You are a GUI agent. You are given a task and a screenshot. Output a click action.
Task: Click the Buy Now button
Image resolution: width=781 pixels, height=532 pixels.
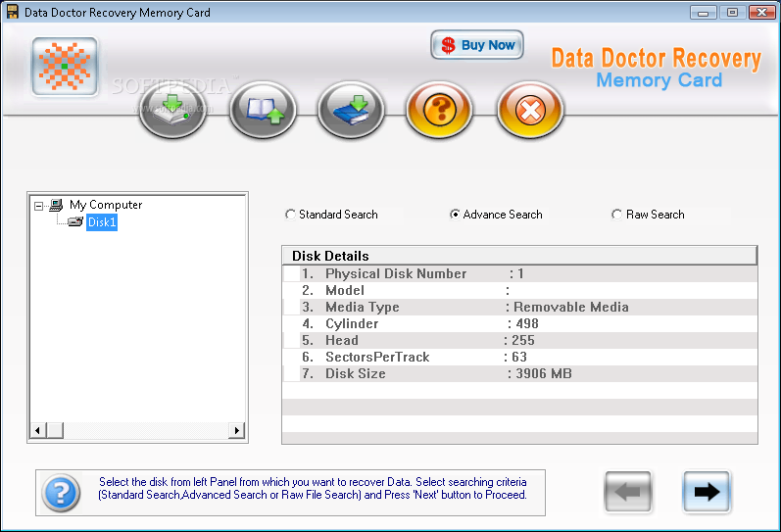click(x=477, y=45)
